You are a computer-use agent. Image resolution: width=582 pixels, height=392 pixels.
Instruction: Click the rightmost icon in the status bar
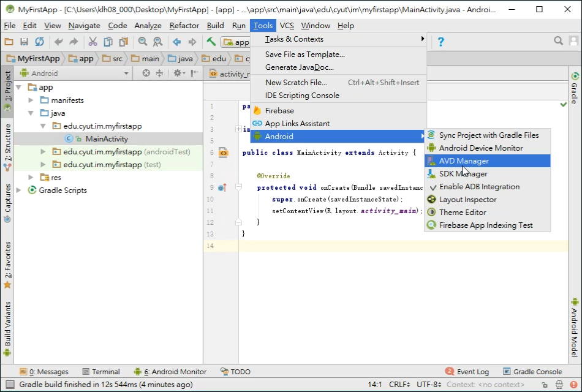click(x=574, y=385)
